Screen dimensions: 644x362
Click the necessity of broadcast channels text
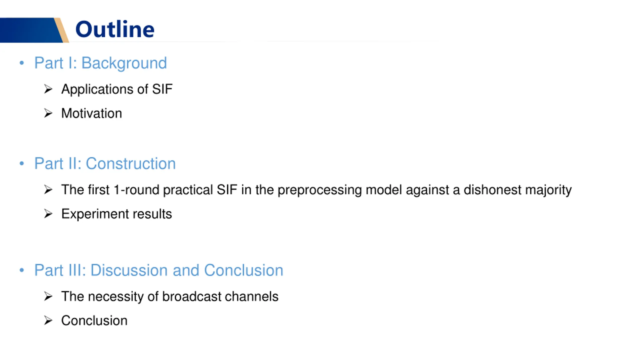coord(170,296)
